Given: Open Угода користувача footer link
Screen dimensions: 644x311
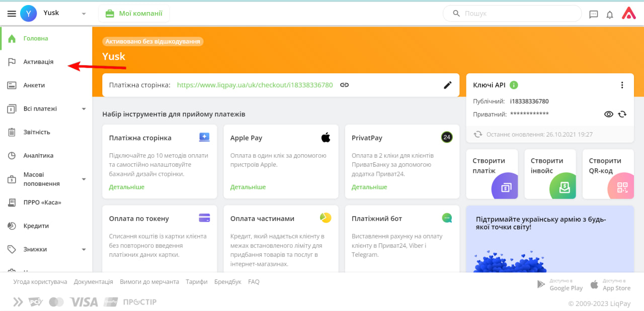Looking at the screenshot, I should click(x=40, y=282).
